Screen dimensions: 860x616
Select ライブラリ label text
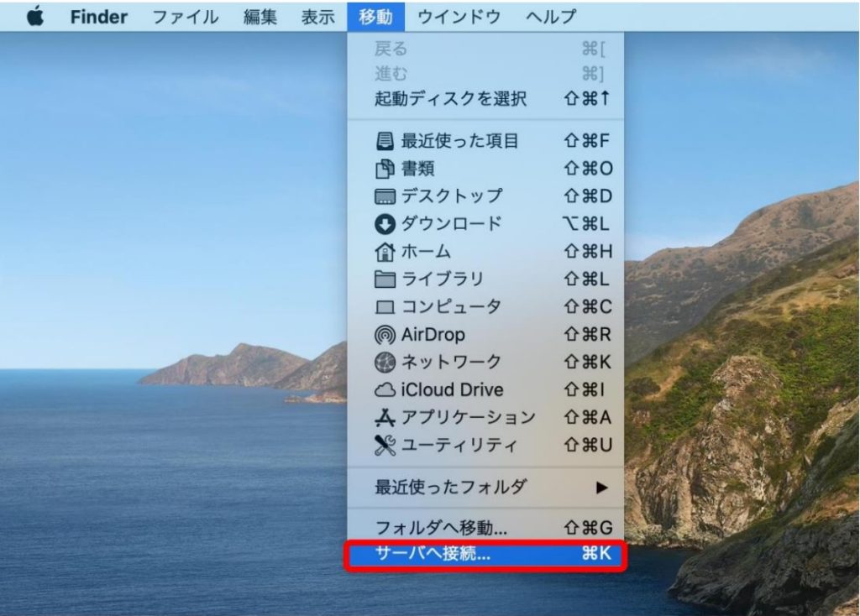443,279
